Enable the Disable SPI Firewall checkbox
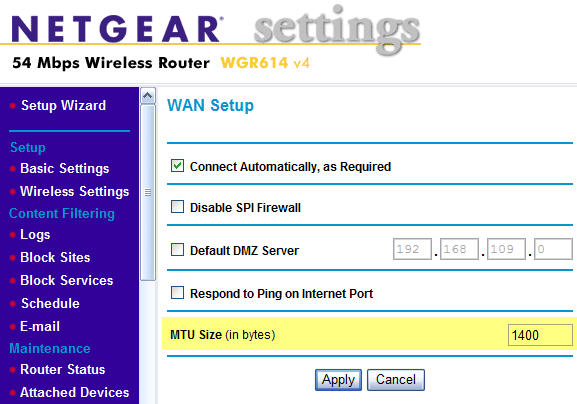577x404 pixels. (177, 207)
